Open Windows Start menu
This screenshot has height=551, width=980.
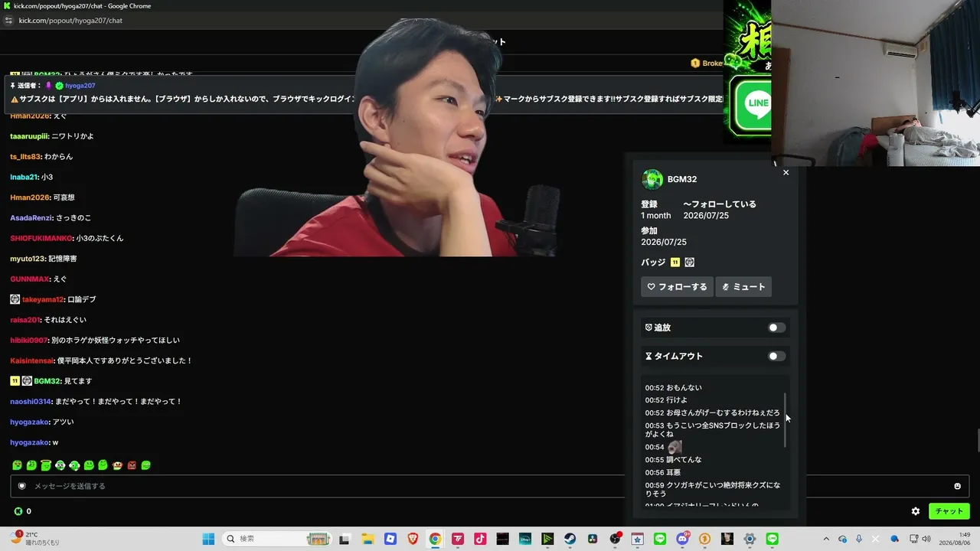208,539
